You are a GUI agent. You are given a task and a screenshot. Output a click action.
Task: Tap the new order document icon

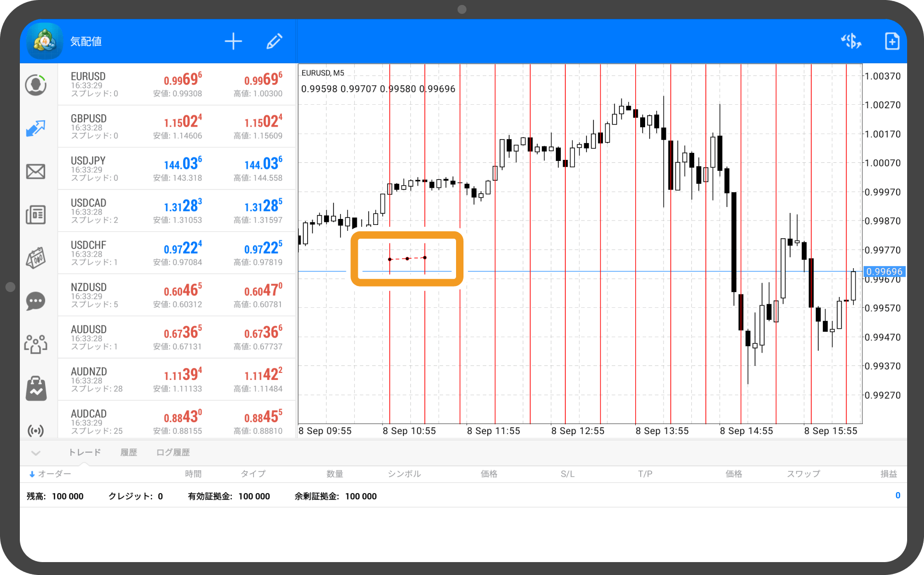pyautogui.click(x=892, y=41)
